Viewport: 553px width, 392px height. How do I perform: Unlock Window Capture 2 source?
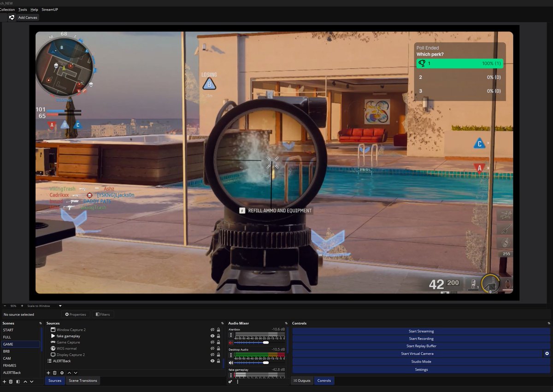tap(218, 330)
